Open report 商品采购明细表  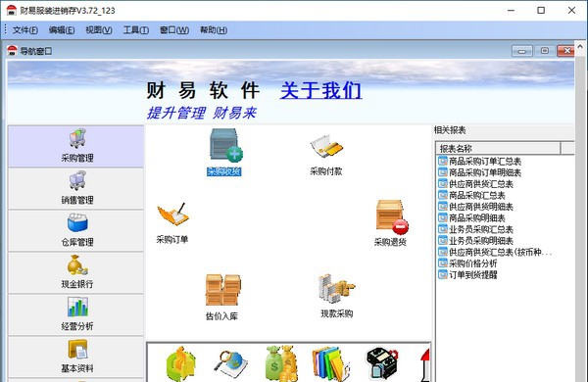click(471, 217)
